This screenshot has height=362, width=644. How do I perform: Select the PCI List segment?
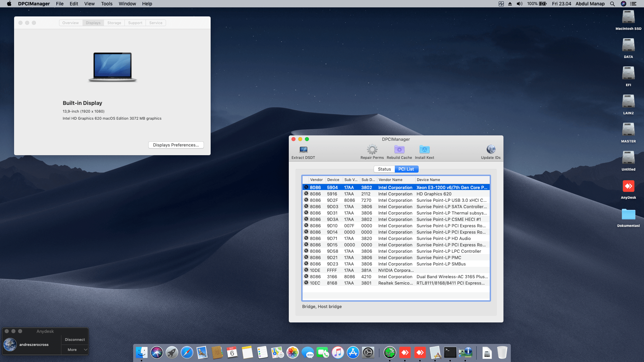(406, 169)
